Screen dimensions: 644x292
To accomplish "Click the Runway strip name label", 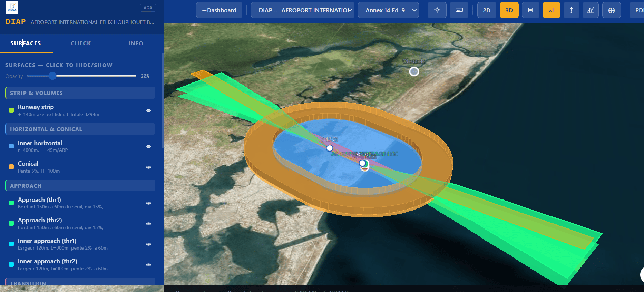I will coord(36,107).
